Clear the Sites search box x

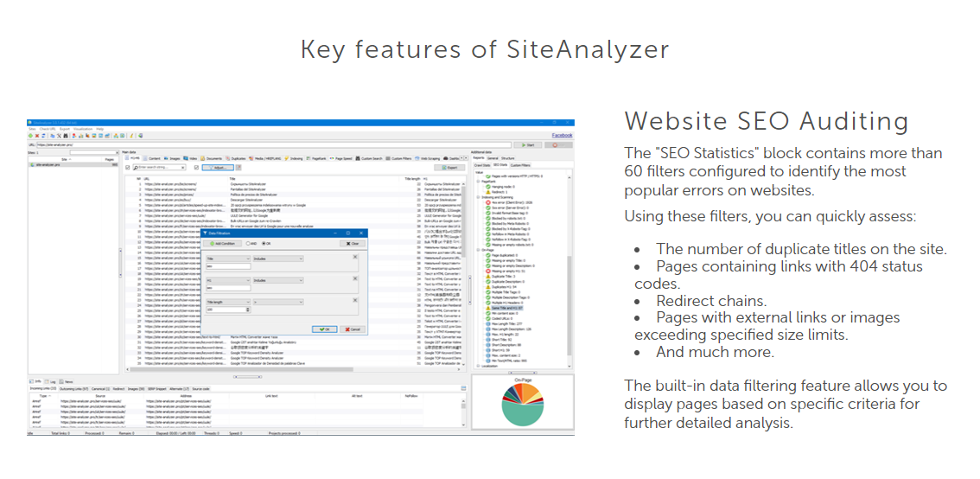(x=118, y=152)
